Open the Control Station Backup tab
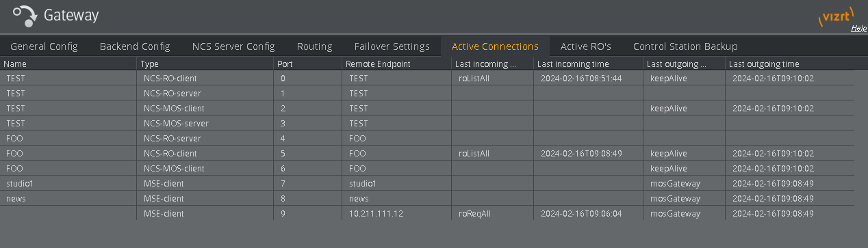Image resolution: width=868 pixels, height=248 pixels. point(685,46)
